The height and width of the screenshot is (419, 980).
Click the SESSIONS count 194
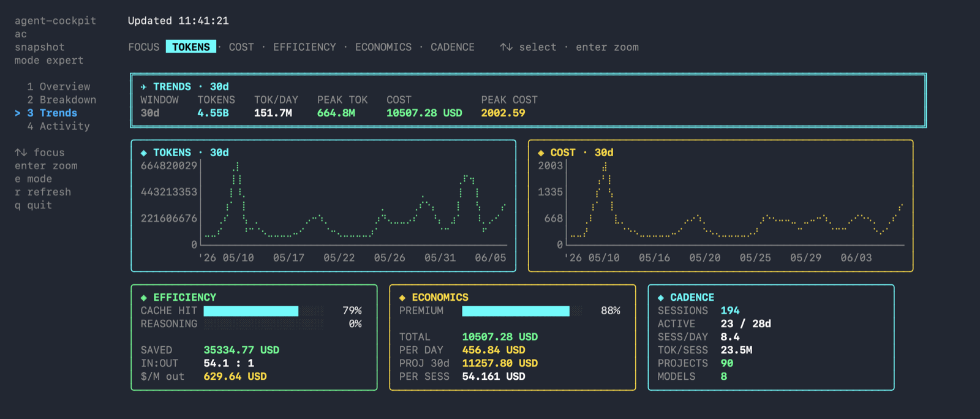[x=730, y=311]
